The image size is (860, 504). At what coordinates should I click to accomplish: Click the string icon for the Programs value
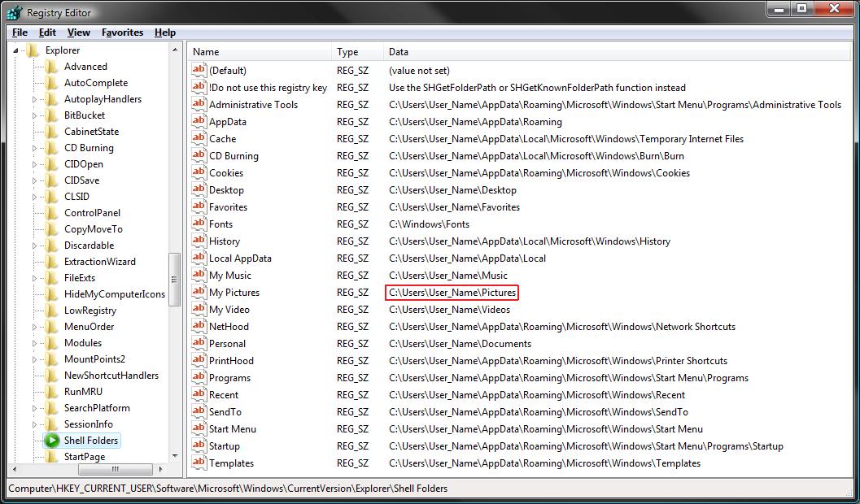pyautogui.click(x=199, y=377)
